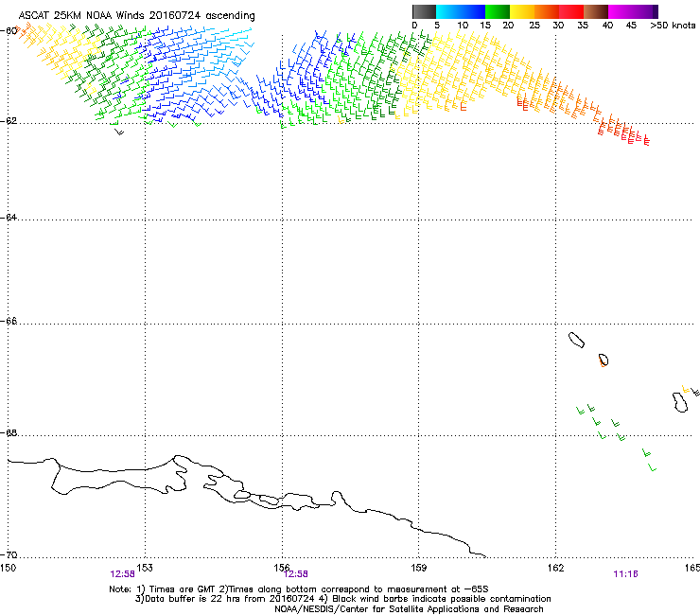The height and width of the screenshot is (615, 700).
Task: Click latitude axis label '-66'
Action: click(9, 322)
